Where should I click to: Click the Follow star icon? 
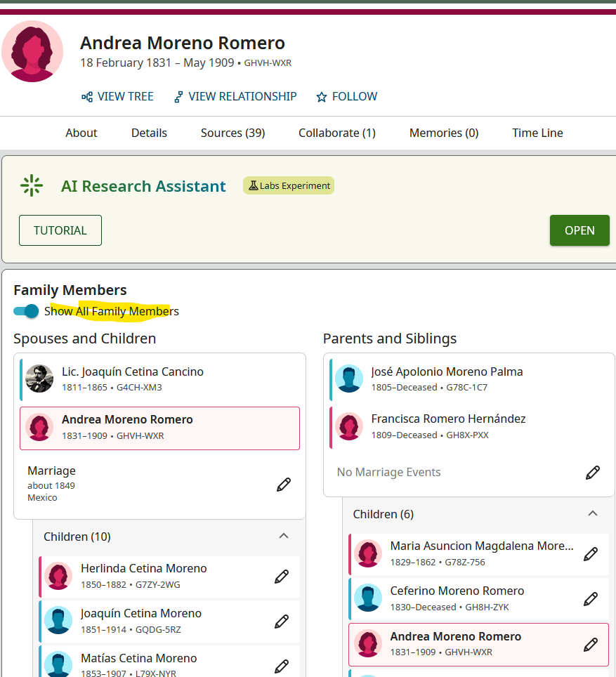click(322, 97)
